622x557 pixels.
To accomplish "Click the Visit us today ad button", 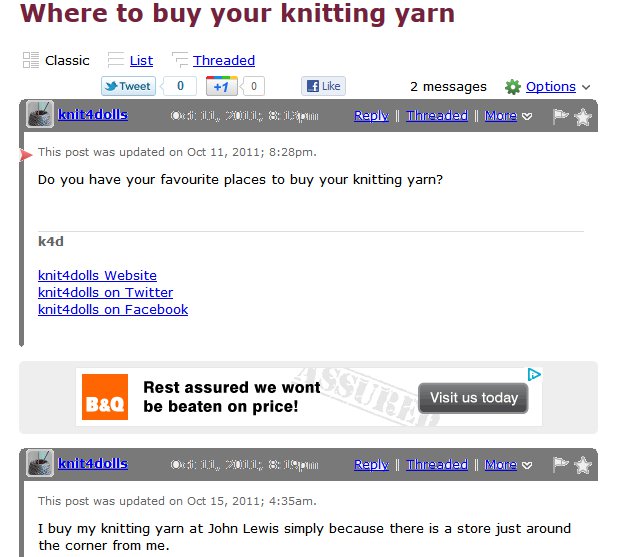I will 474,397.
